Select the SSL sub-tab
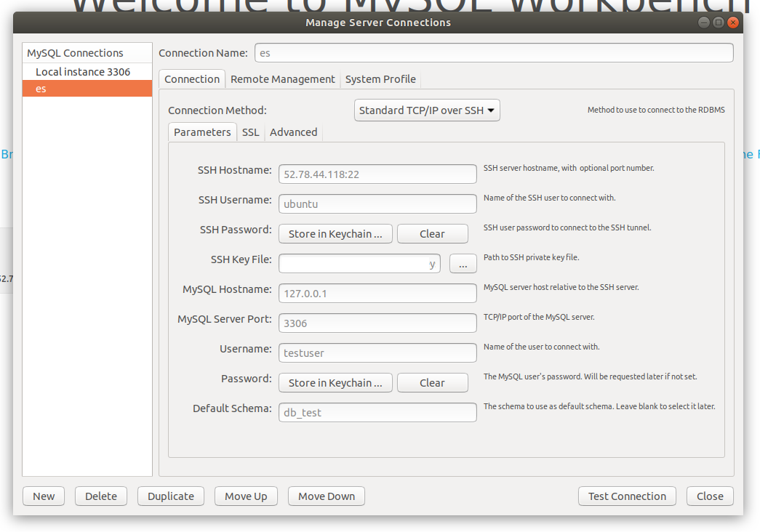Viewport: 760px width, 532px height. coord(250,132)
